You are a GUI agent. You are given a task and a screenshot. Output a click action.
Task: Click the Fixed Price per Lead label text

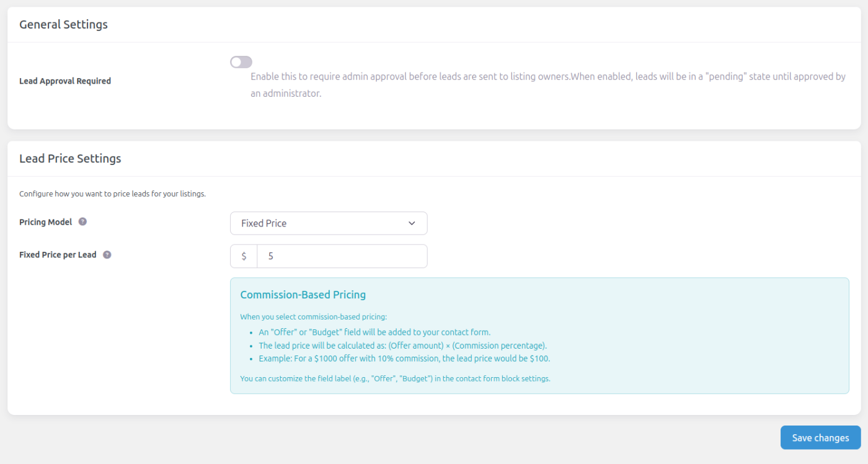click(58, 254)
